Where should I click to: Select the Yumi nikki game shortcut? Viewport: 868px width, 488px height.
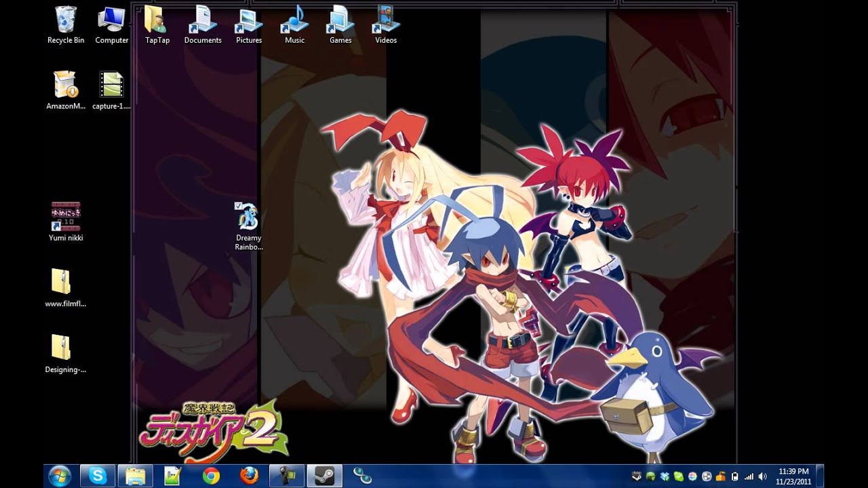coord(66,217)
